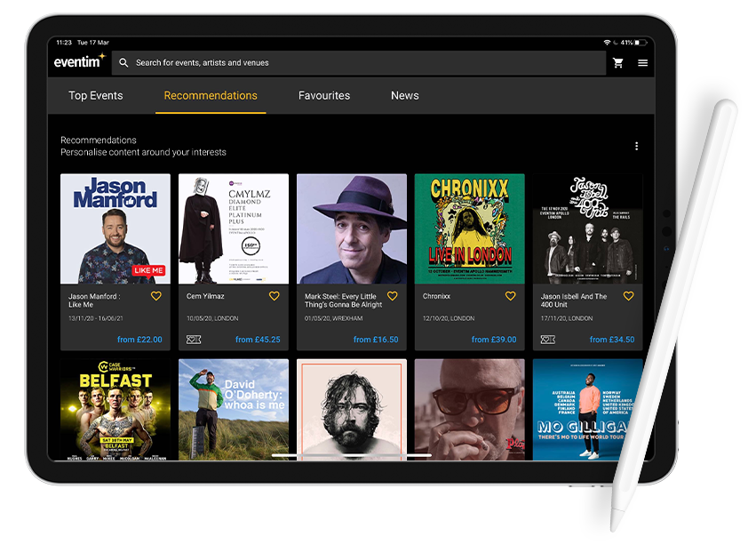Click the '17/11/20, LONDON' date text
The image size is (756, 545).
point(567,318)
